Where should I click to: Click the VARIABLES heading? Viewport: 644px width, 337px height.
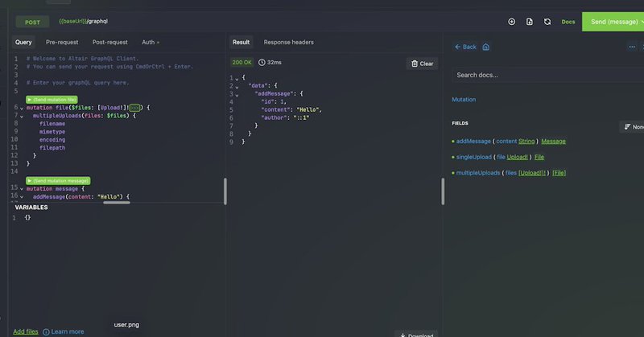(x=31, y=208)
